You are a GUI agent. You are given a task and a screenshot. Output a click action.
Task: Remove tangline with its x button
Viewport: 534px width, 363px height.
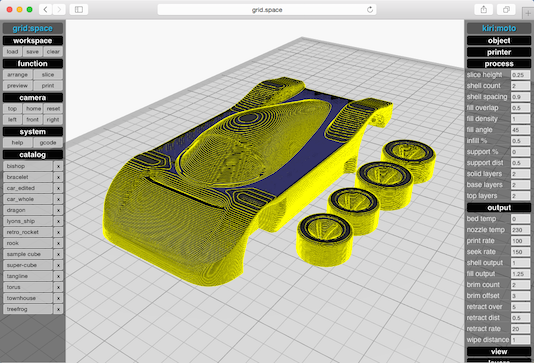click(x=58, y=276)
